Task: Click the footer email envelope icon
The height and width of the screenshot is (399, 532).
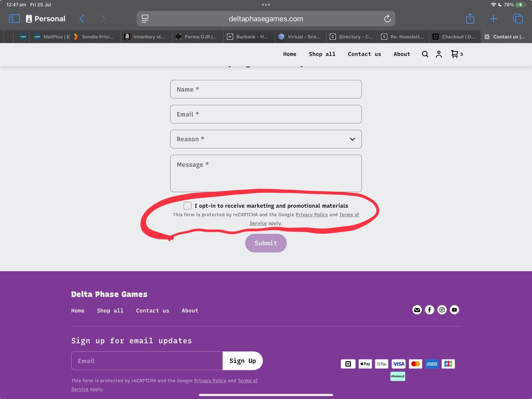Action: [x=417, y=310]
